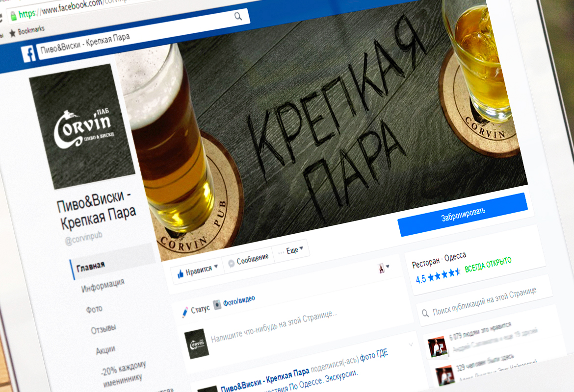The width and height of the screenshot is (574, 392).
Task: Click the search magnifier in Facebook search box
Action: point(238,16)
